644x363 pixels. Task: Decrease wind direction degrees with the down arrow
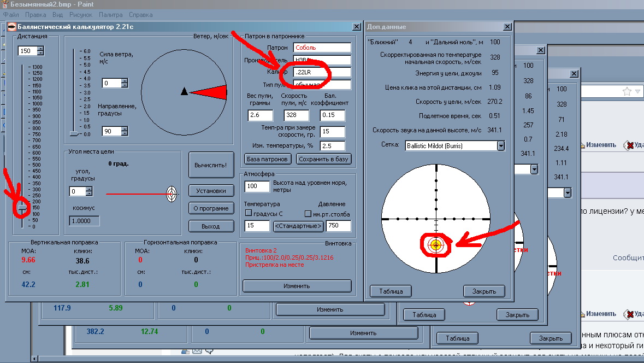point(125,134)
